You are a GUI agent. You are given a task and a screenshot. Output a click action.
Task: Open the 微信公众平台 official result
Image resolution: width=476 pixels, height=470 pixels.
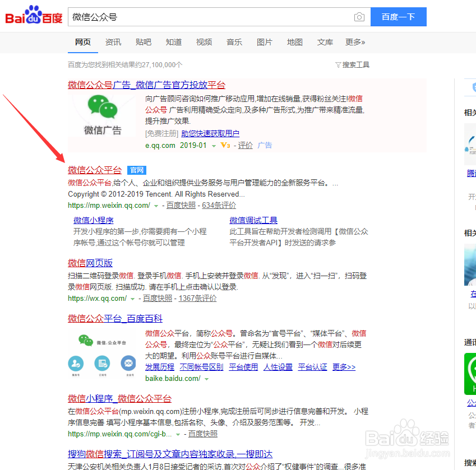(x=95, y=170)
